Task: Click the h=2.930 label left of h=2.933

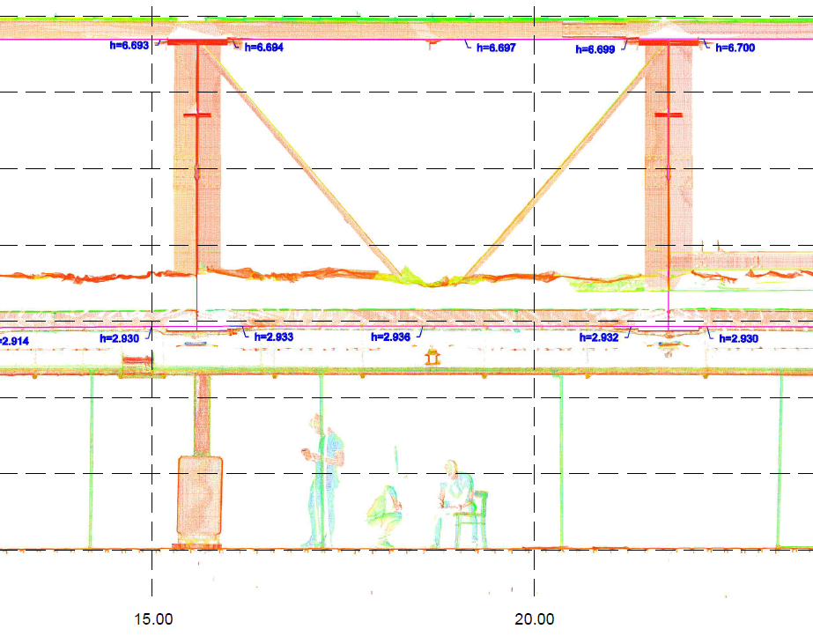Action: [119, 337]
